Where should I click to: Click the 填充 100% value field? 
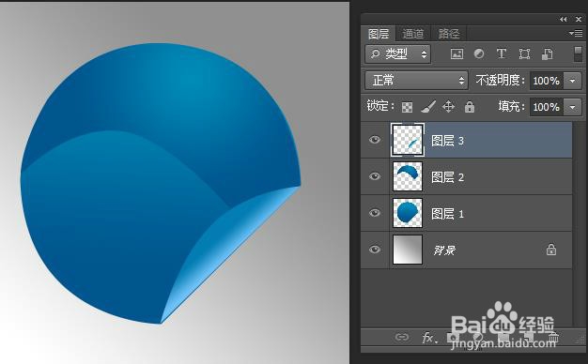tap(547, 107)
